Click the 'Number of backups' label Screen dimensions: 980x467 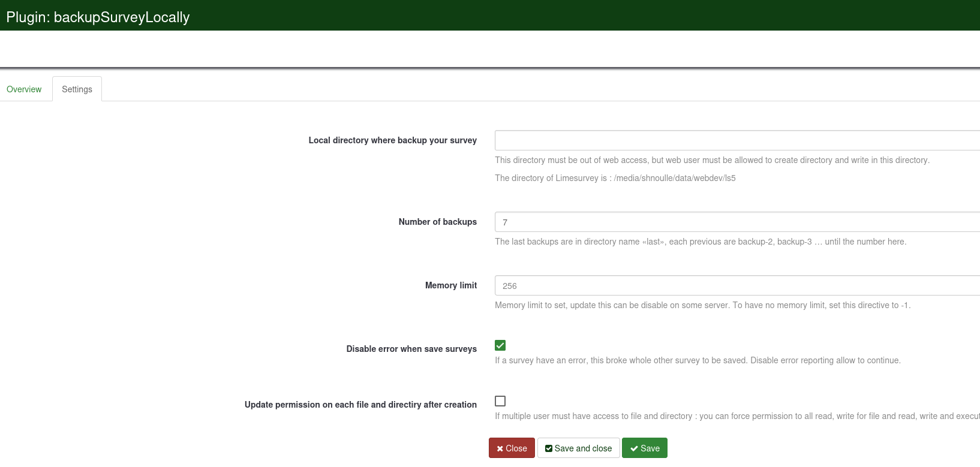(437, 222)
